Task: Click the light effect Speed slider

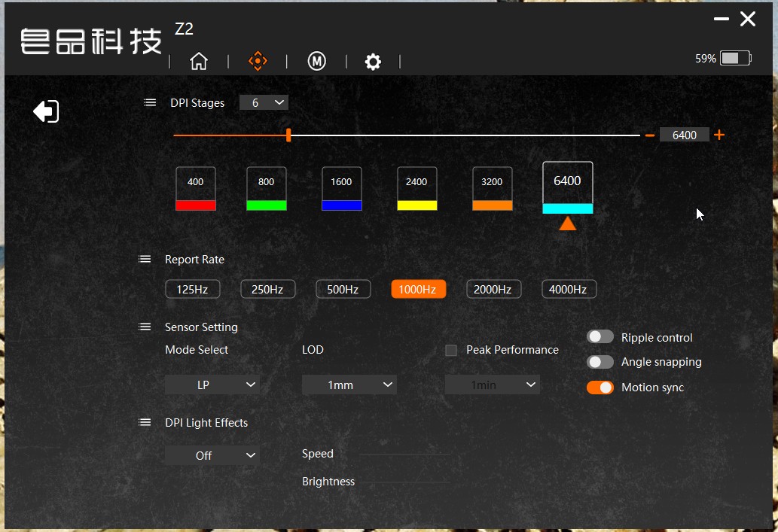Action: point(404,454)
